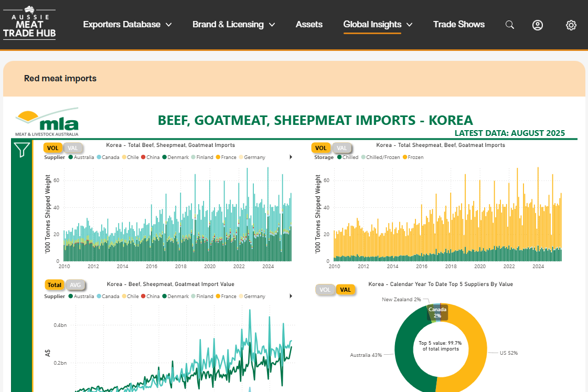Viewport: 588px width, 392px height.
Task: Click the Frozen orange legend swatch
Action: point(405,157)
